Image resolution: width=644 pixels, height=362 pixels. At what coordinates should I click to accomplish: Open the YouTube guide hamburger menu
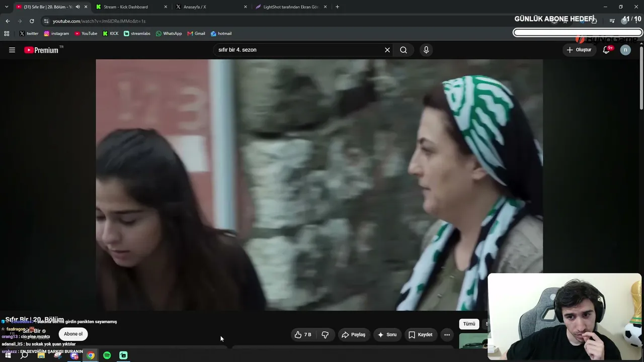[x=12, y=50]
